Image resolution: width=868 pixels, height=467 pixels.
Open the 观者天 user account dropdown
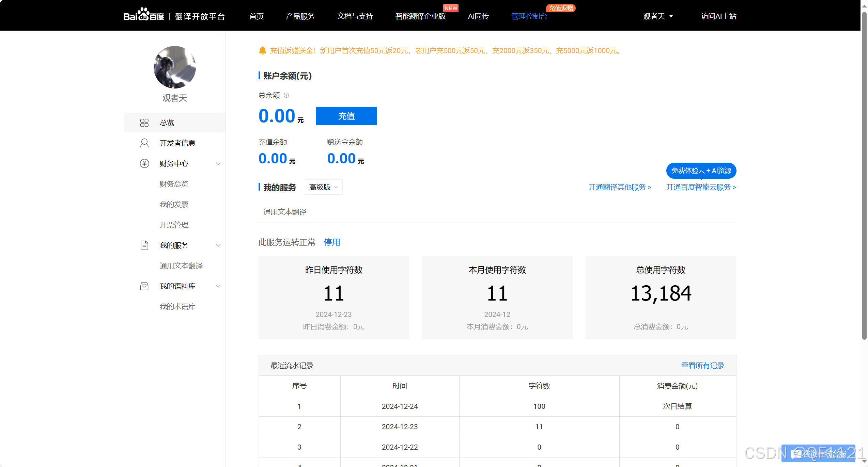point(658,16)
